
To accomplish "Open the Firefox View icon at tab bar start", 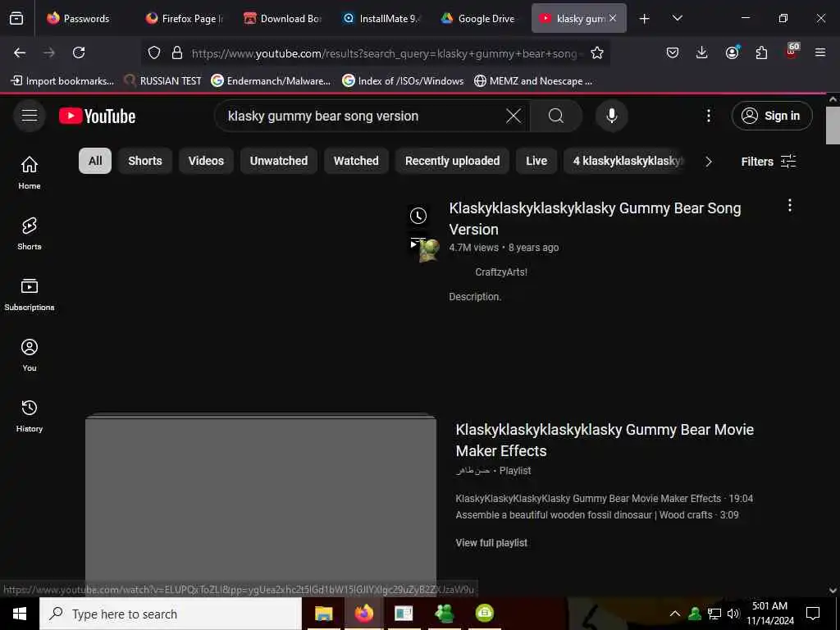I will pyautogui.click(x=16, y=19).
